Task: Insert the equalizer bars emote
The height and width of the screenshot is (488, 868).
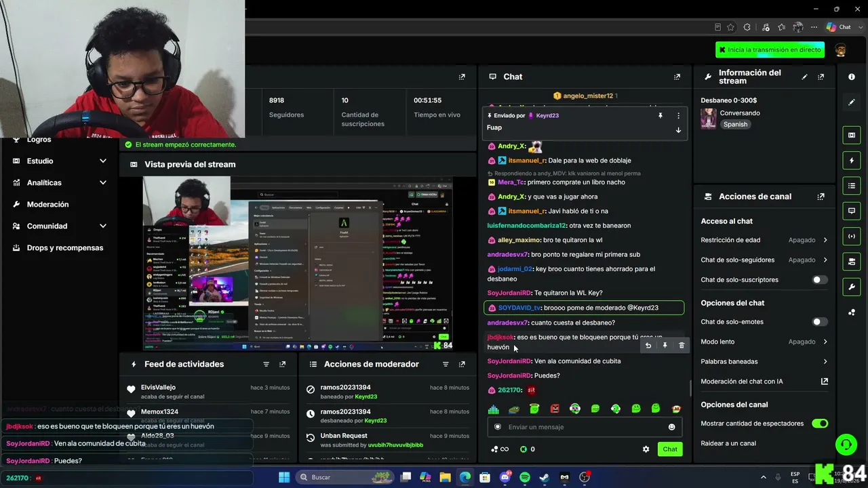Action: click(x=494, y=409)
